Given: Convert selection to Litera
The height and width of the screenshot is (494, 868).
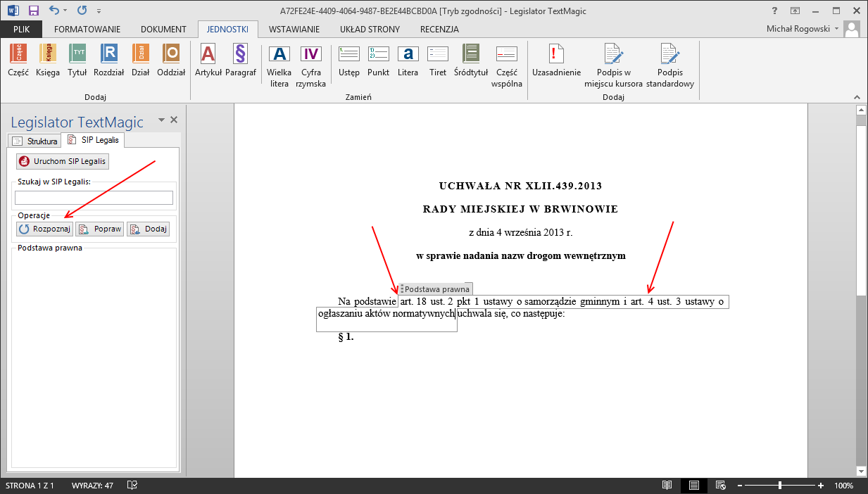Looking at the screenshot, I should click(x=408, y=60).
